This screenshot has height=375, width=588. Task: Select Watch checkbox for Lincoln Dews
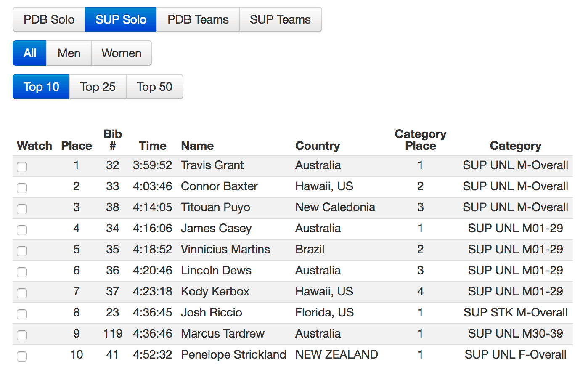tap(22, 272)
